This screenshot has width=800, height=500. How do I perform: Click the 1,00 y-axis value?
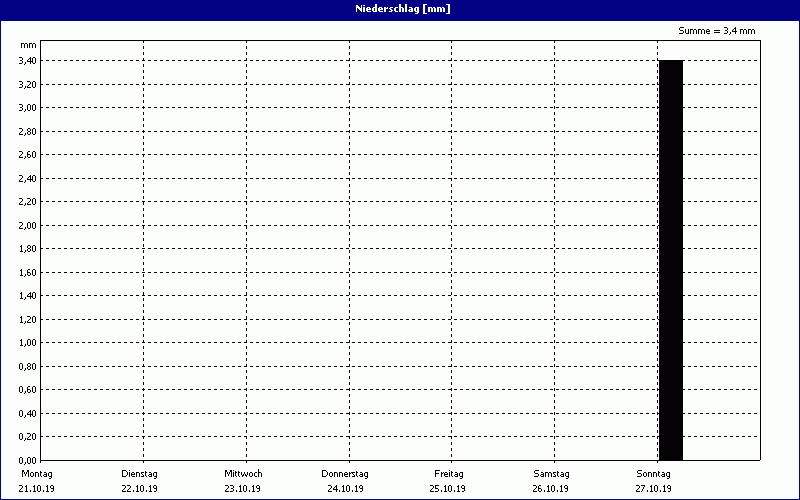28,342
